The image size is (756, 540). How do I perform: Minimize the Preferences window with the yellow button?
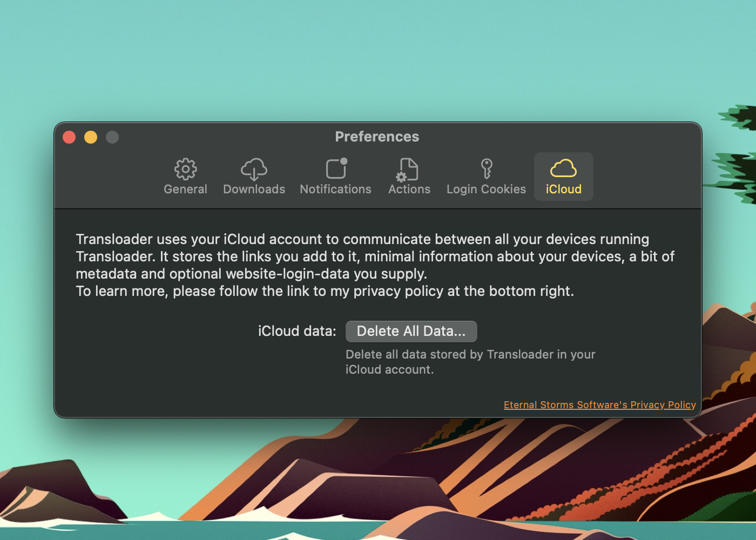pos(91,137)
